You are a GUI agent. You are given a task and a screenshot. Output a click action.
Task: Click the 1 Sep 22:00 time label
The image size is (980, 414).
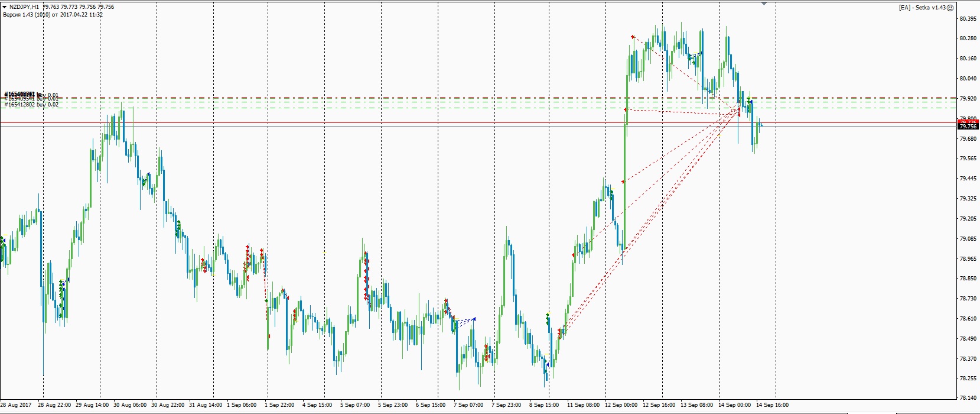coord(280,405)
